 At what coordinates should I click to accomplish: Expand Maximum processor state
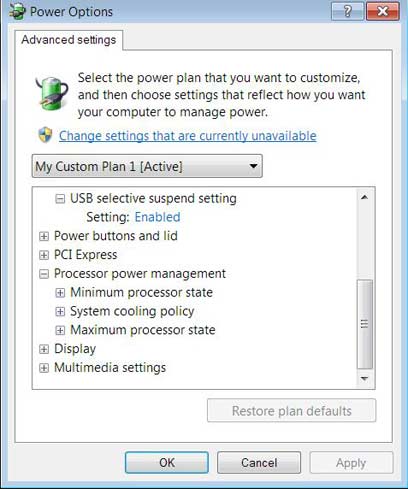pyautogui.click(x=60, y=330)
